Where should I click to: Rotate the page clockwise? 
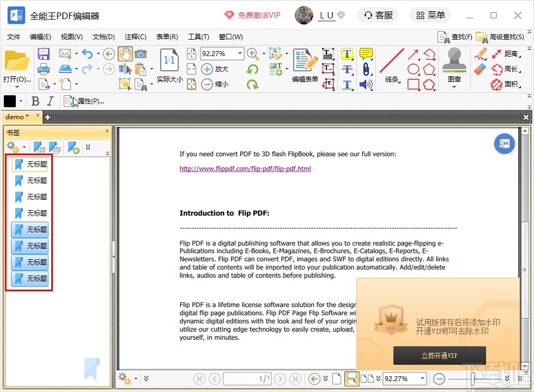tap(252, 84)
